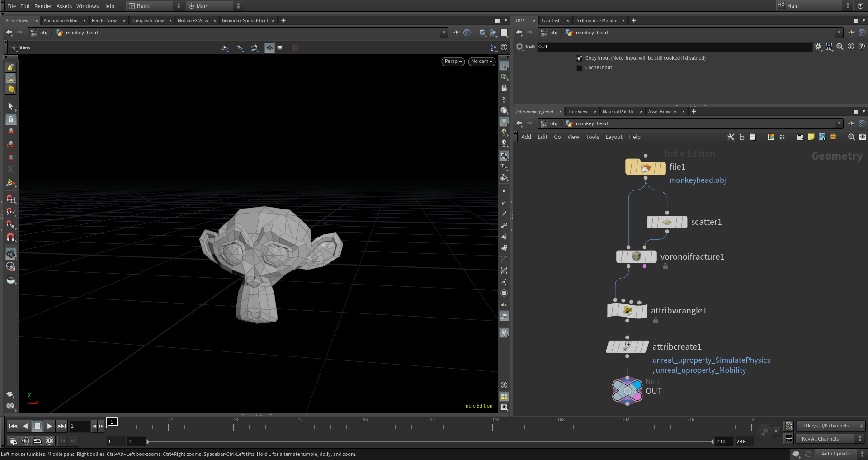Click the magnet snapping tool icon

(11, 237)
